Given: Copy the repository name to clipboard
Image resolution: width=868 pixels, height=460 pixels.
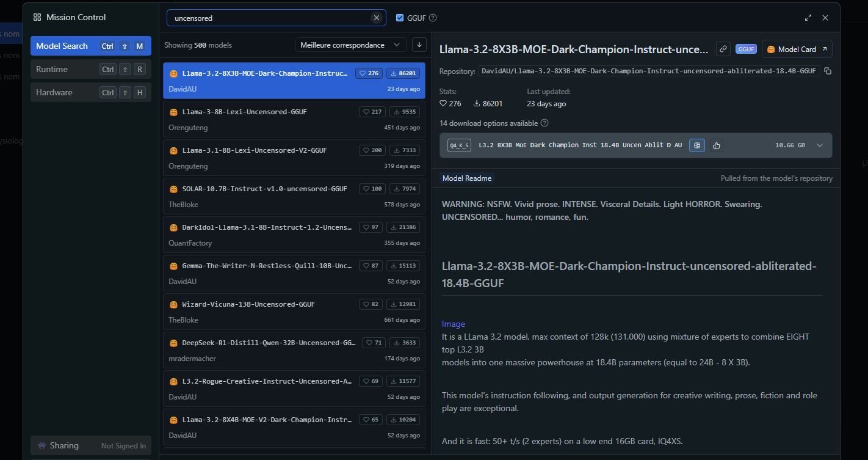Looking at the screenshot, I should [x=828, y=71].
